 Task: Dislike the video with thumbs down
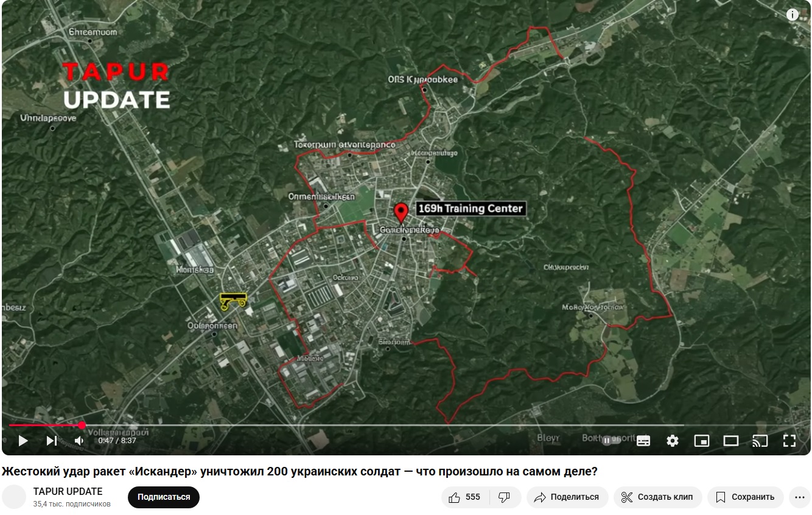[505, 497]
